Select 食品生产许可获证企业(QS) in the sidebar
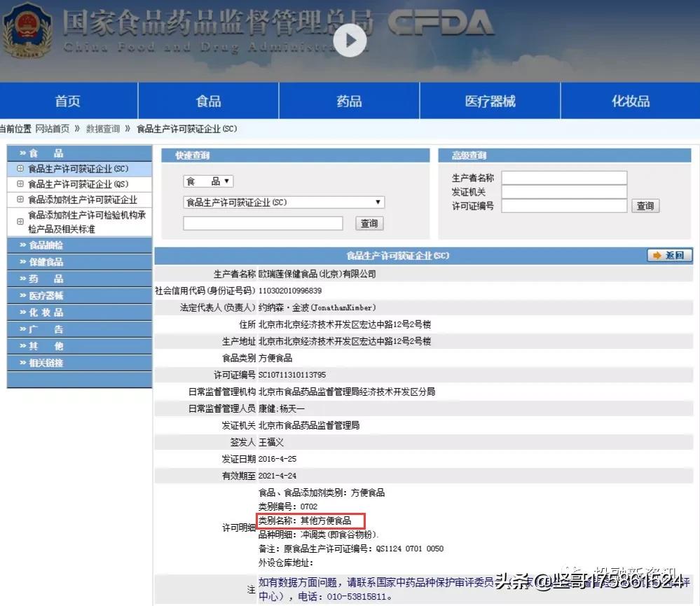This screenshot has width=700, height=606. (x=78, y=184)
